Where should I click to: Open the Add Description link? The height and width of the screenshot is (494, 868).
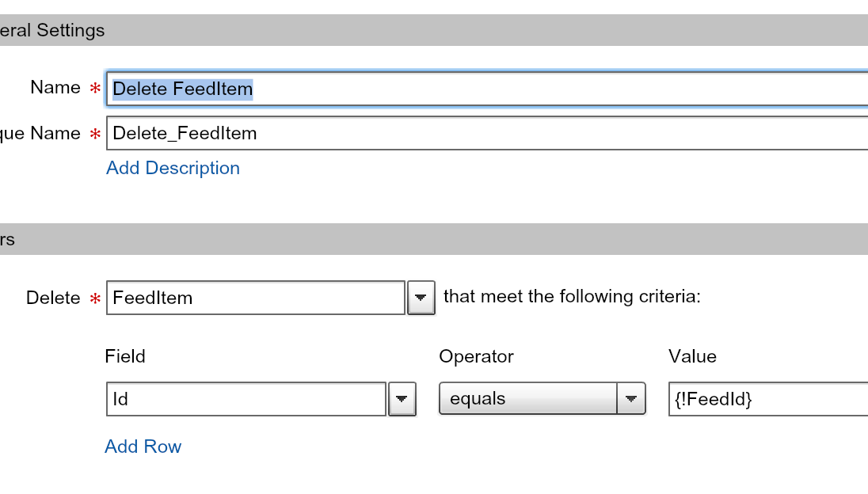(x=173, y=168)
